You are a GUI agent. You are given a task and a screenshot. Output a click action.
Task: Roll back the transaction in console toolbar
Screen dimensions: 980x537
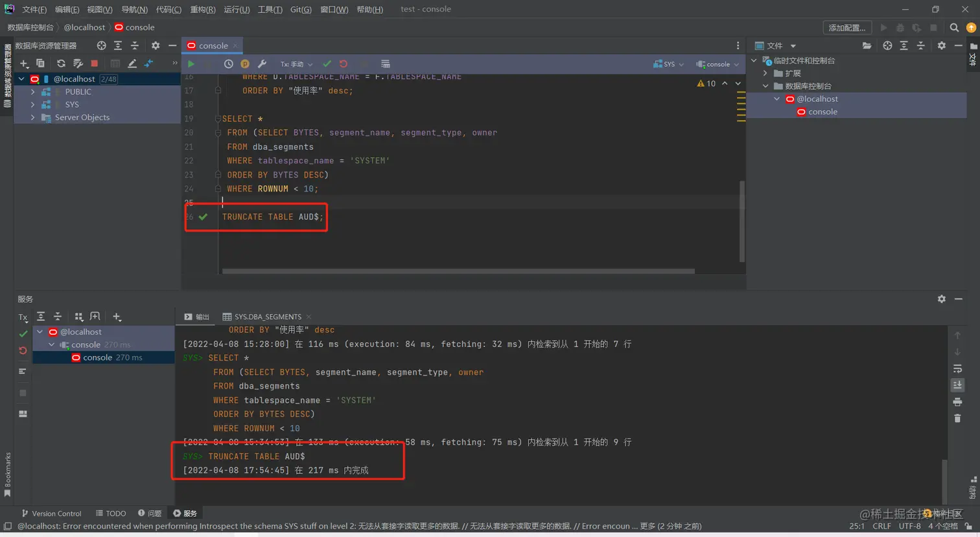click(344, 64)
